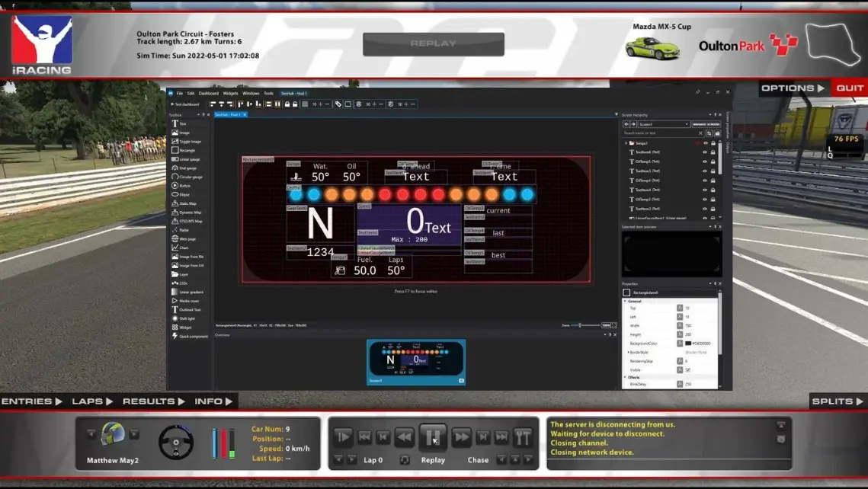Open the Dashboard menu

[208, 93]
